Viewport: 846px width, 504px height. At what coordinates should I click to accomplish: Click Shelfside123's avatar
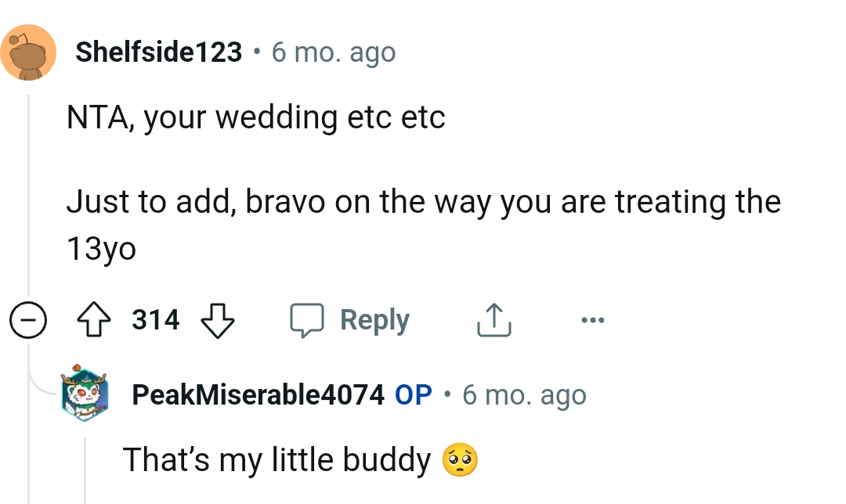click(28, 50)
